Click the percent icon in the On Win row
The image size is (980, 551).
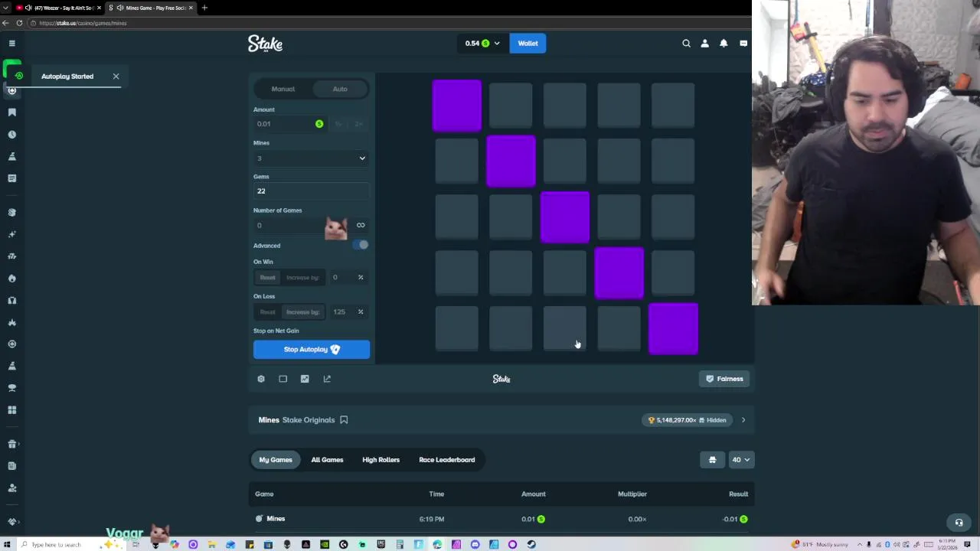tap(361, 277)
